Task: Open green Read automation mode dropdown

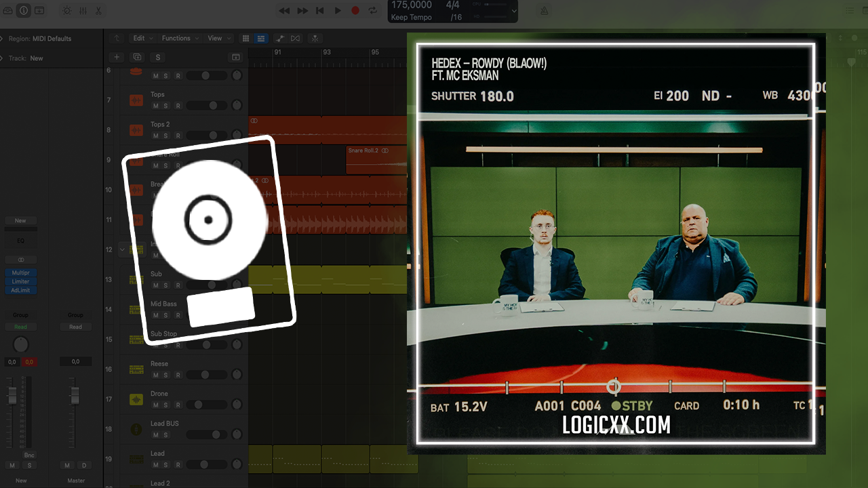Action: click(x=20, y=327)
